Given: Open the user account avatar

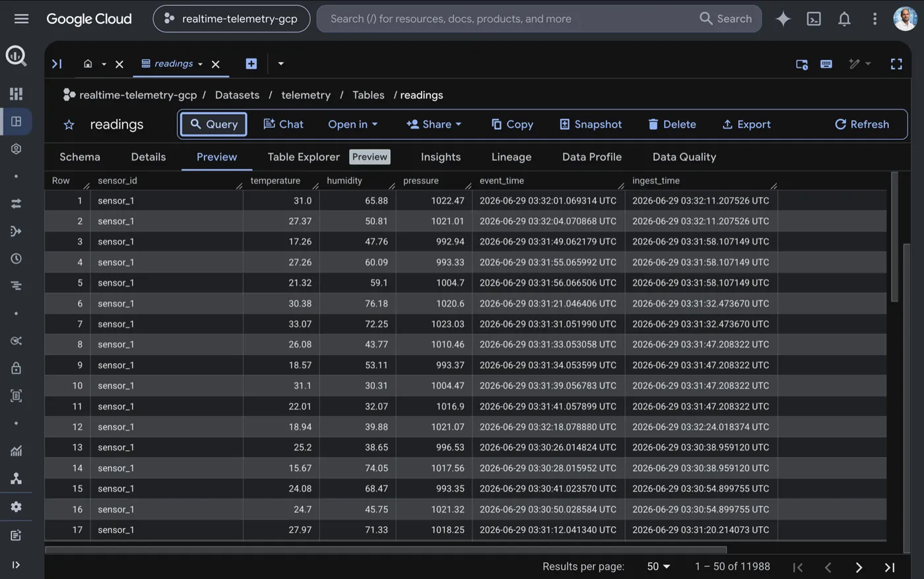Looking at the screenshot, I should click(905, 18).
